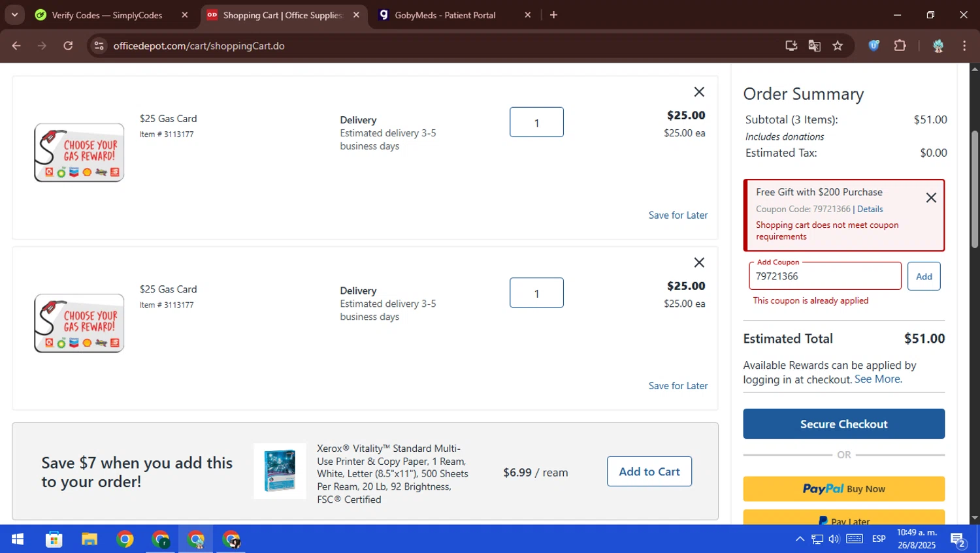Click the second gas card product image
The image size is (980, 553).
79,323
